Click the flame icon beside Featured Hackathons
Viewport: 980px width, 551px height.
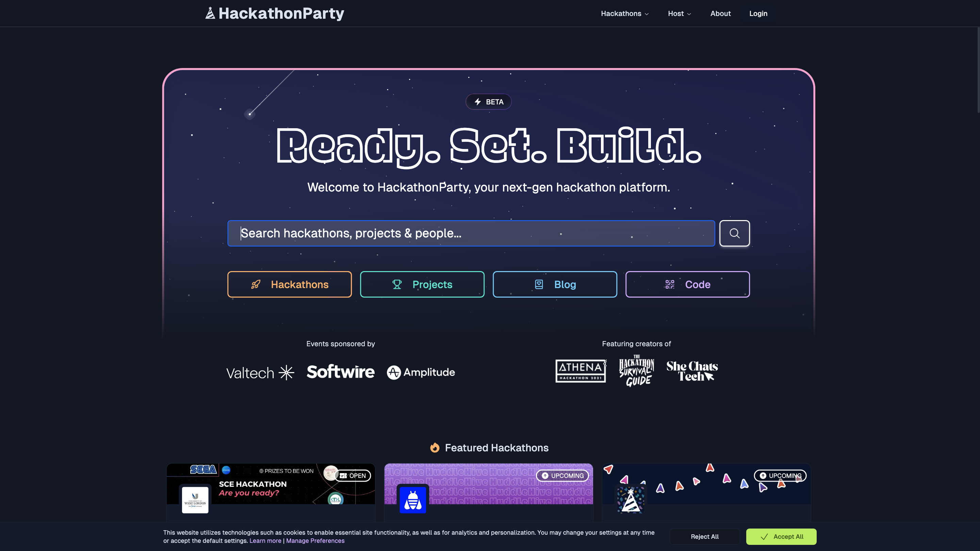pyautogui.click(x=434, y=448)
